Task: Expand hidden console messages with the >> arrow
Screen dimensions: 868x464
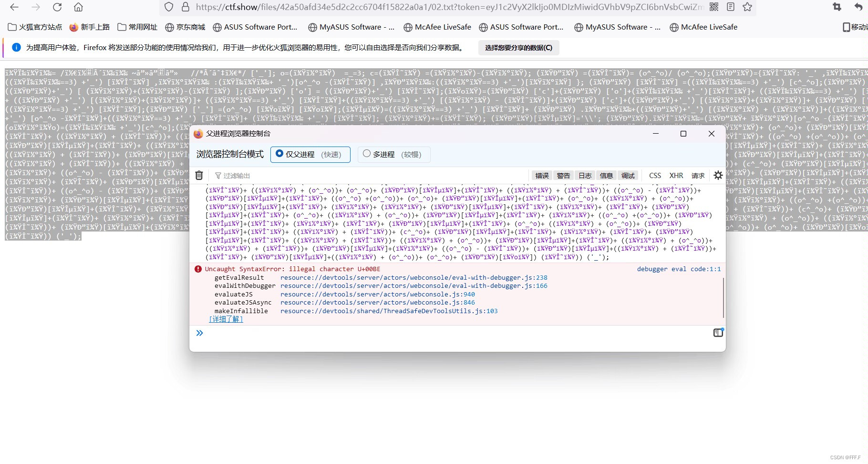Action: tap(199, 333)
